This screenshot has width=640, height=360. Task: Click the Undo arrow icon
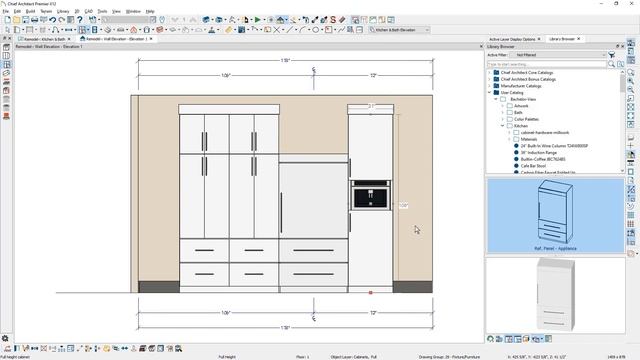pyautogui.click(x=53, y=20)
